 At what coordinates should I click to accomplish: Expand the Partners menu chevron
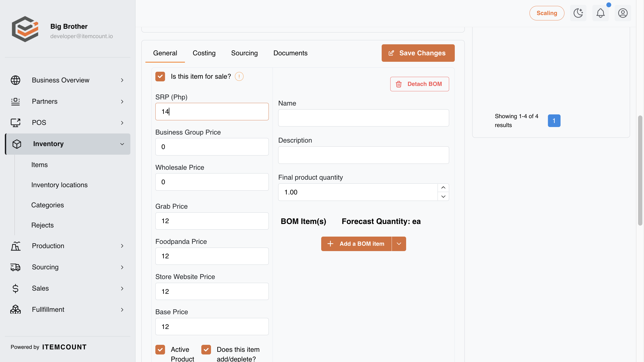pyautogui.click(x=122, y=102)
